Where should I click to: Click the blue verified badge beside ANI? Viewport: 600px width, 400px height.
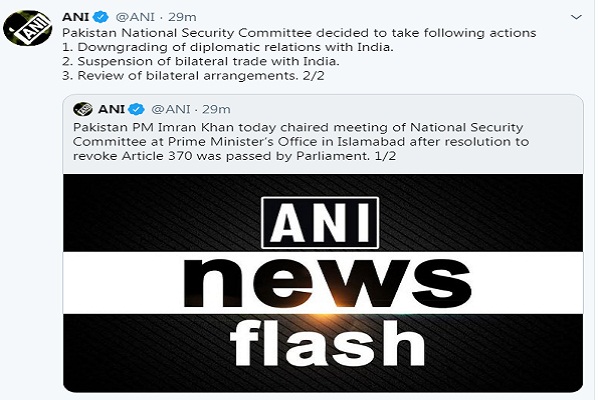[x=101, y=17]
